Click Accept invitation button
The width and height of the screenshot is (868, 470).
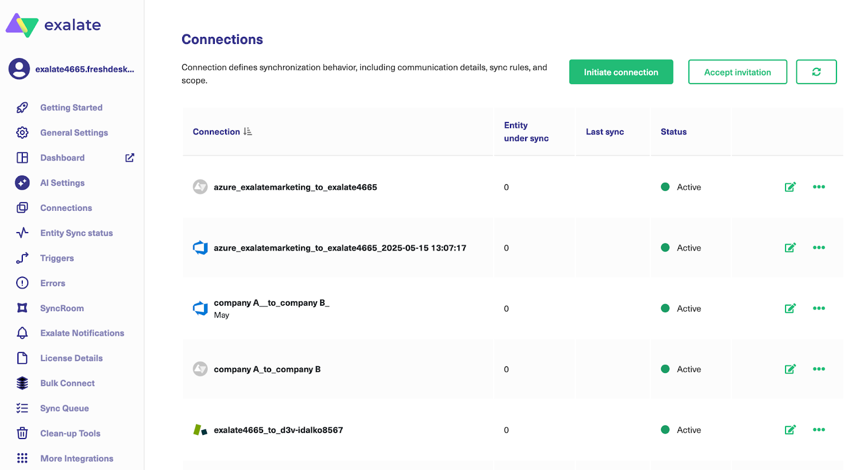coord(737,72)
